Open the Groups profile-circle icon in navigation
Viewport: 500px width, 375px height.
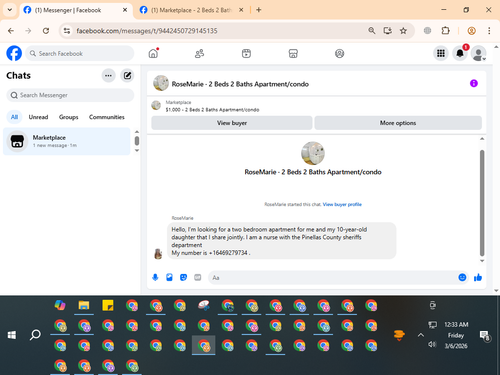click(339, 53)
